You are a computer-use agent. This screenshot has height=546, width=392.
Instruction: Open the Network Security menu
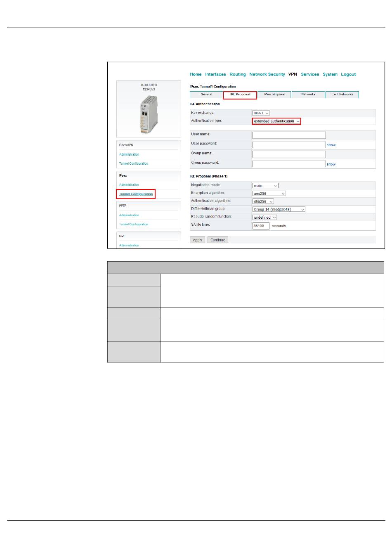pyautogui.click(x=267, y=74)
